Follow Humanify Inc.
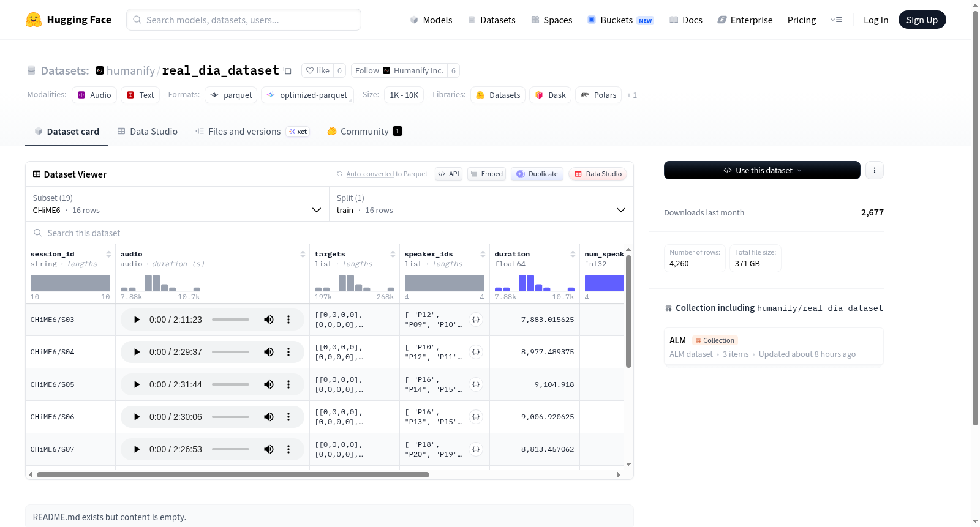This screenshot has width=980, height=527. coord(399,70)
